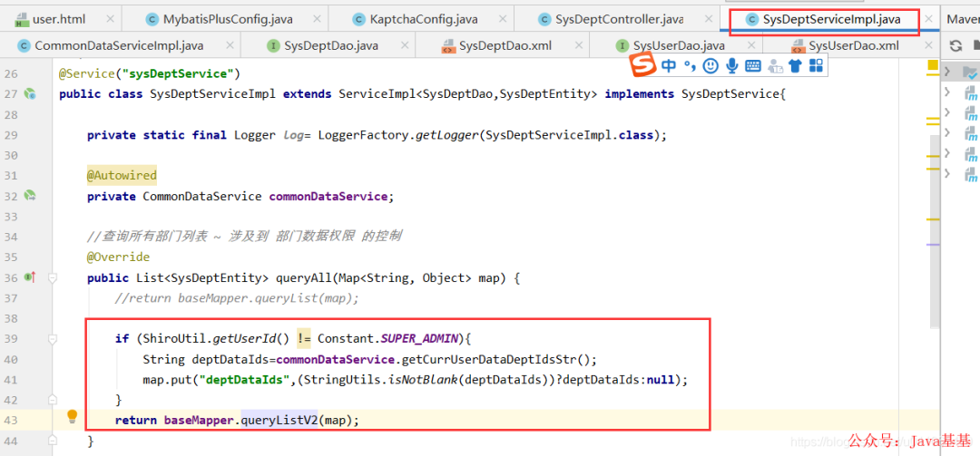Click the Chinese comment on line 34

244,237
